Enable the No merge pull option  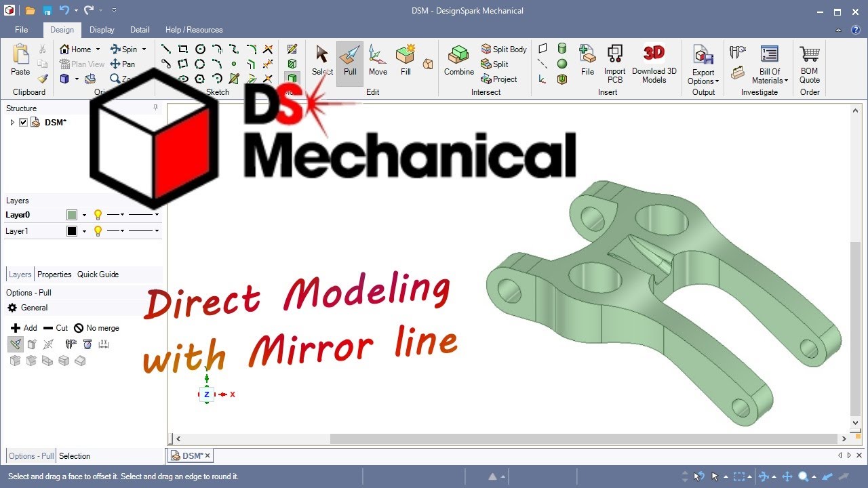click(96, 328)
